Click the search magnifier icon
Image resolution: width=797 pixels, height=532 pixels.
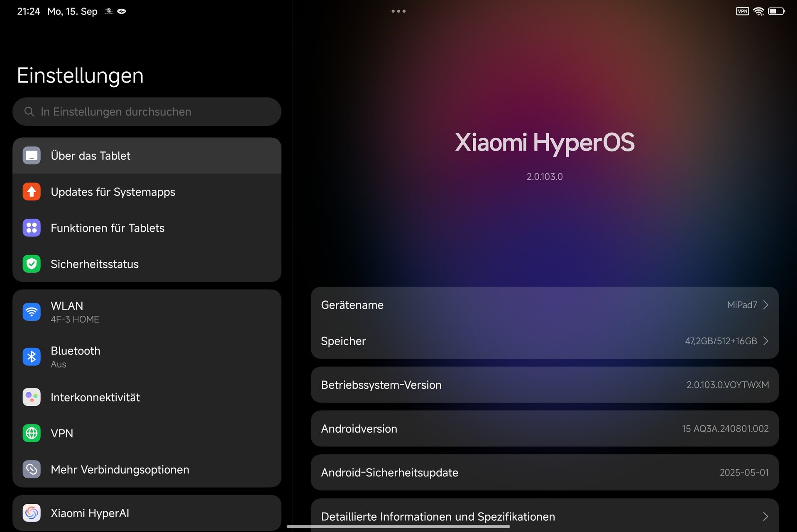click(x=29, y=112)
